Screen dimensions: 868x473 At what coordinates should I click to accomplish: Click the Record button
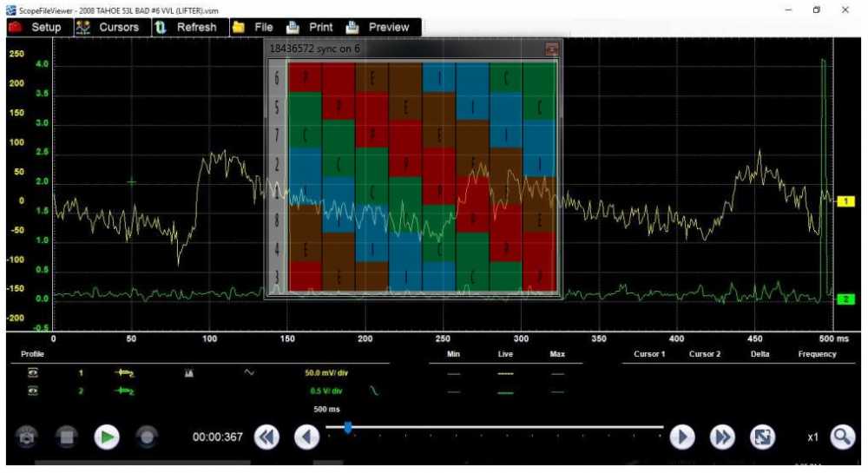[x=146, y=437]
